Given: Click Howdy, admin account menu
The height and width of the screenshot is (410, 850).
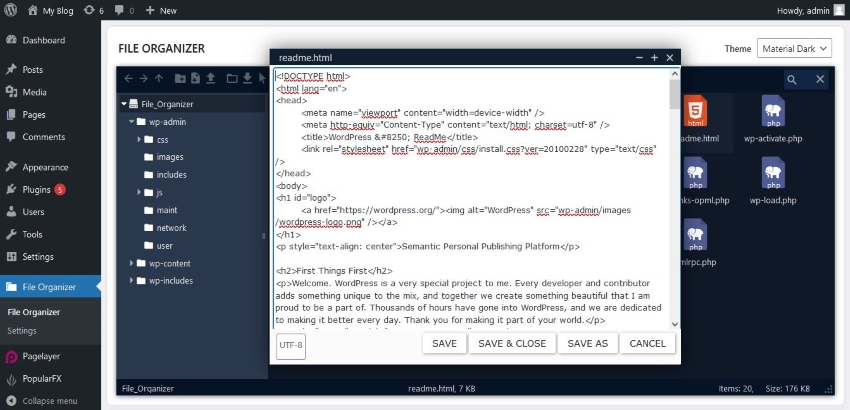Looking at the screenshot, I should 811,10.
